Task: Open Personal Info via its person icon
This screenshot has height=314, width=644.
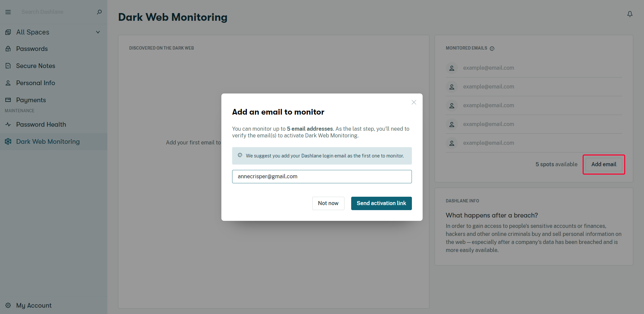Action: coord(8,83)
